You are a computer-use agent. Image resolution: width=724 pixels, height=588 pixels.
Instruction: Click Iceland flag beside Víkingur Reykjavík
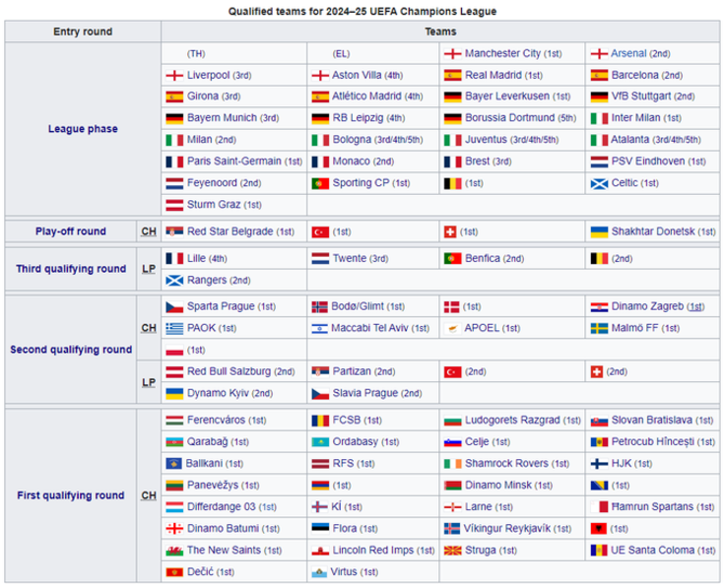coord(451,529)
